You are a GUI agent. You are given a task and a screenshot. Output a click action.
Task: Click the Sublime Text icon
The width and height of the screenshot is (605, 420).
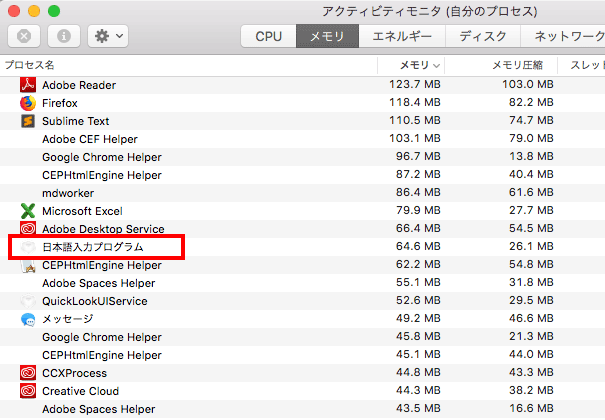pos(28,121)
